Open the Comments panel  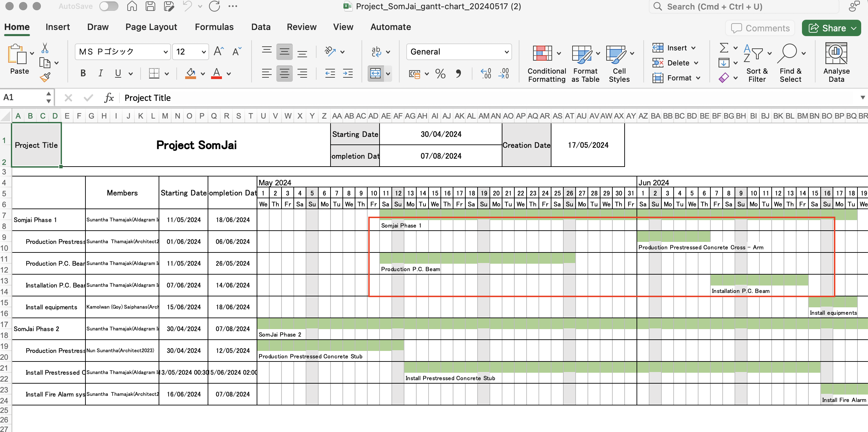pyautogui.click(x=759, y=28)
